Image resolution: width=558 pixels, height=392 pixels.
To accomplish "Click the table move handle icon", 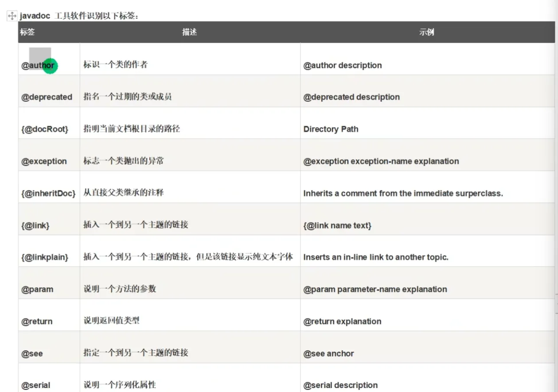I will point(12,16).
